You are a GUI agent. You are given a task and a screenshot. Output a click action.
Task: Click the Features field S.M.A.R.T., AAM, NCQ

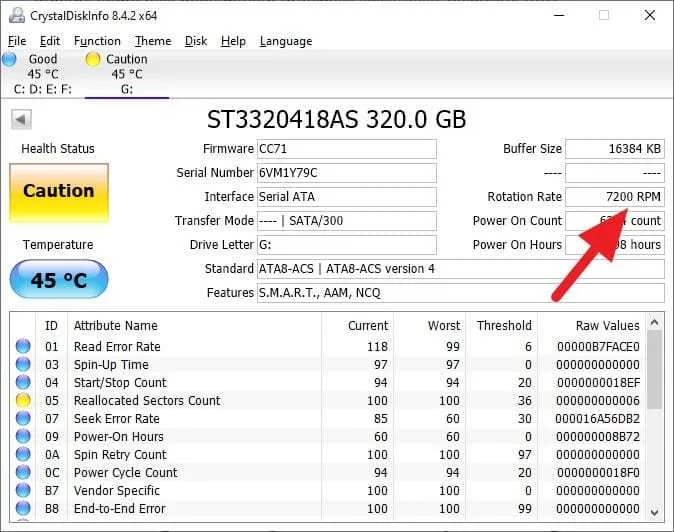point(460,293)
